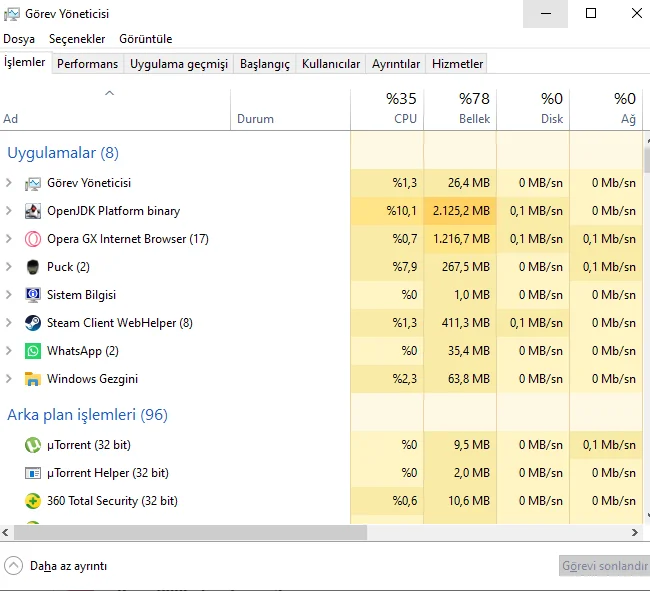Click the Task Manager title bar icon
650x591 pixels.
tap(12, 14)
